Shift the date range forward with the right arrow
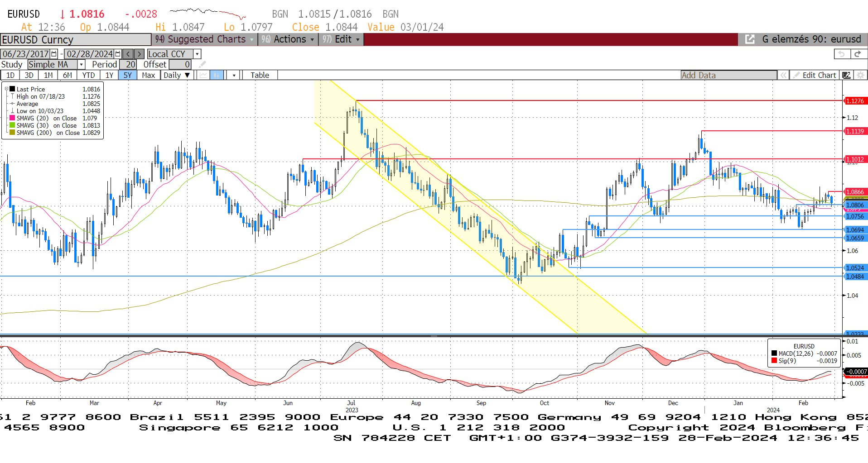 coord(139,54)
